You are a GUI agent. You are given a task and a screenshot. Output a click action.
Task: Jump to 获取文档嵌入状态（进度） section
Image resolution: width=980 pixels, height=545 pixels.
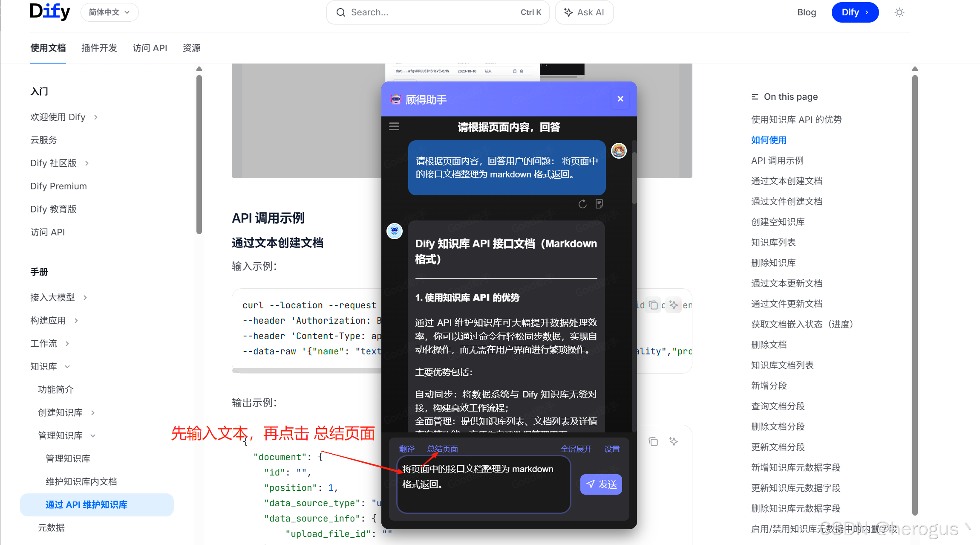tap(802, 324)
